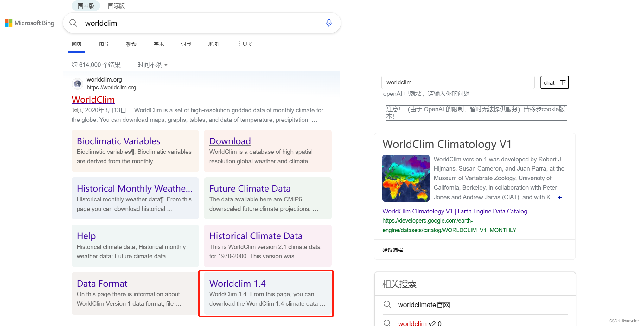Open the Download sublink

pos(230,141)
